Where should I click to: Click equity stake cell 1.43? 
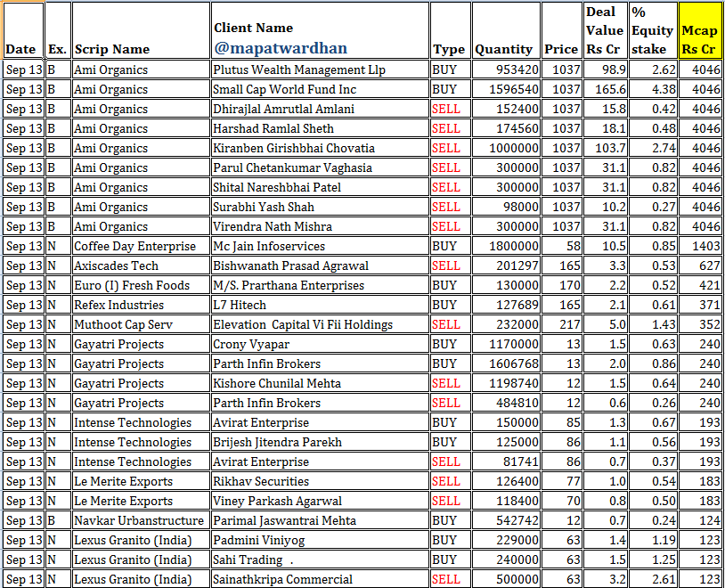tap(653, 324)
